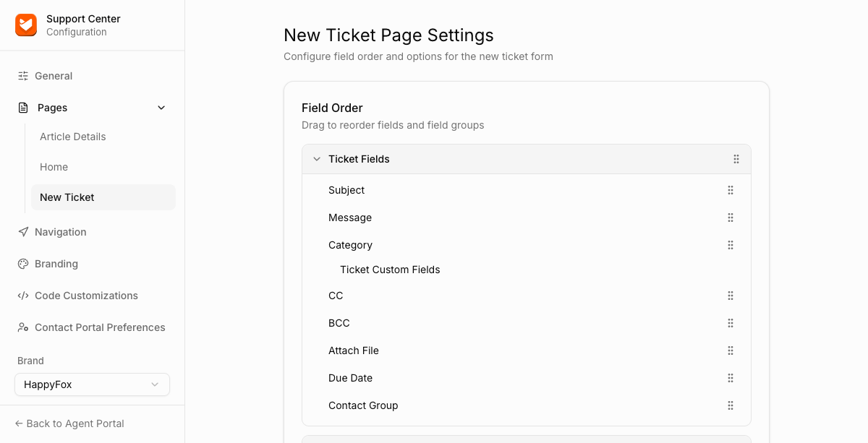
Task: Click the drag handle beside Due Date
Action: coord(731,378)
